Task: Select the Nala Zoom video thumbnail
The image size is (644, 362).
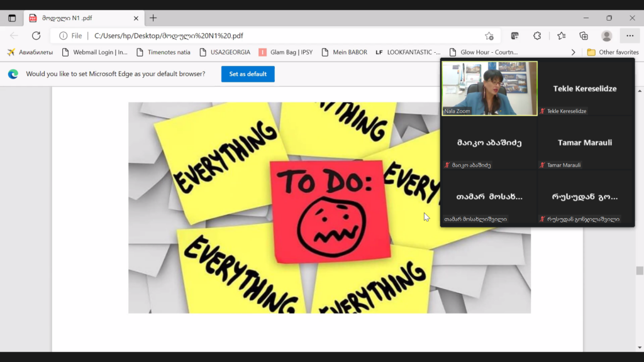Action: (489, 88)
